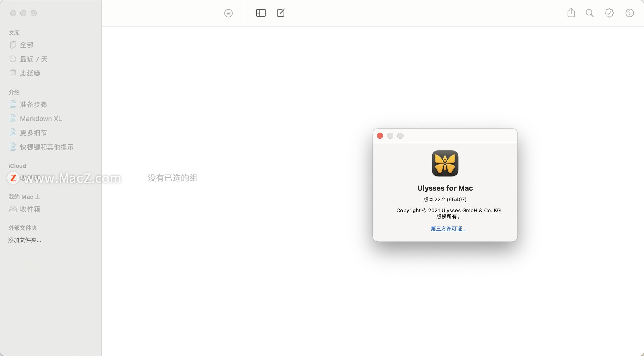The image size is (644, 356).
Task: Click the document icon beside Markdown XL
Action: coord(13,118)
